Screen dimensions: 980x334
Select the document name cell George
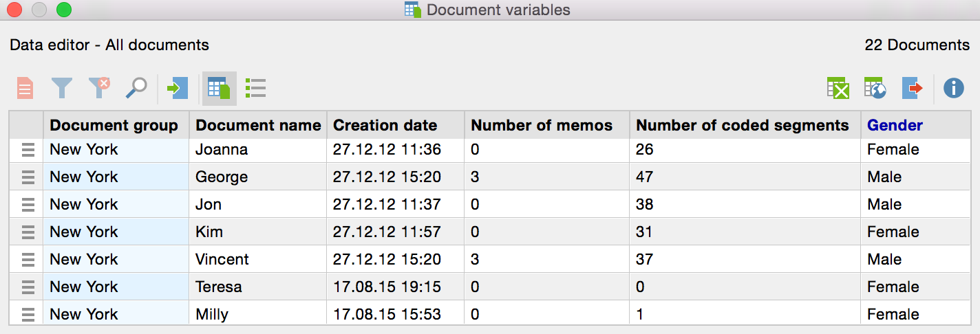[x=258, y=177]
